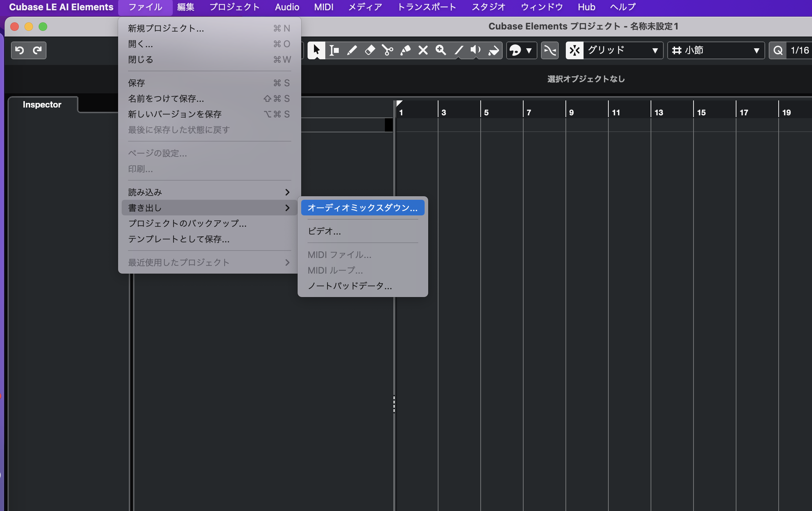Choose オーディオミックスダウン... in submenu
The width and height of the screenshot is (812, 511).
pos(363,208)
